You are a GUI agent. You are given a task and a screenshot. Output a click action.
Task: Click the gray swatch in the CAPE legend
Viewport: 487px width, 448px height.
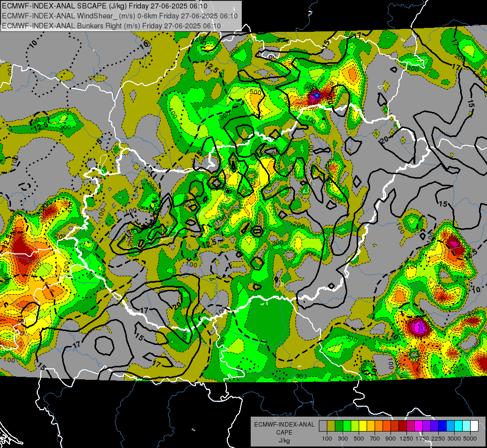click(323, 426)
